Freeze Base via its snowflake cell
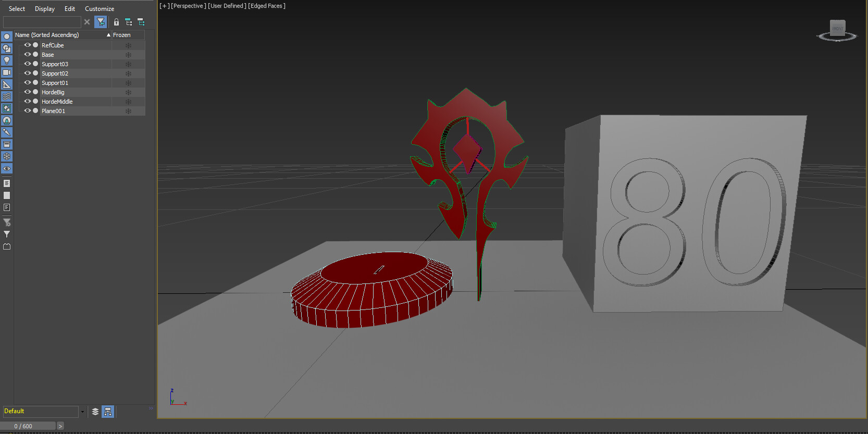Screen dimensions: 868x434 [x=128, y=55]
